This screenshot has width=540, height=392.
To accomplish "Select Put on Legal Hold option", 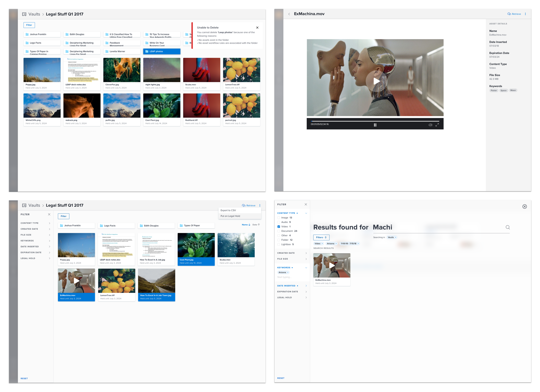I will pyautogui.click(x=230, y=216).
